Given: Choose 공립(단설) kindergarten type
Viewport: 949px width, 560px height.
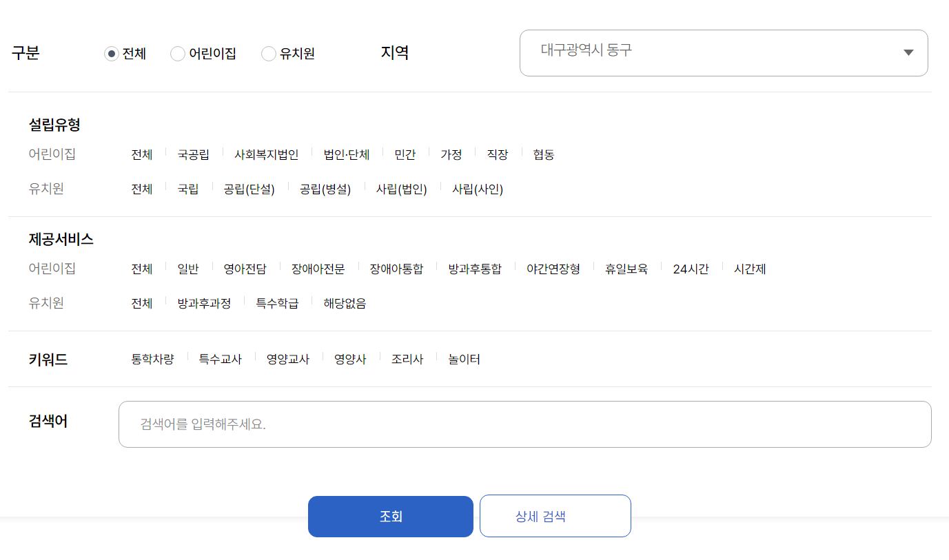Looking at the screenshot, I should pos(249,189).
